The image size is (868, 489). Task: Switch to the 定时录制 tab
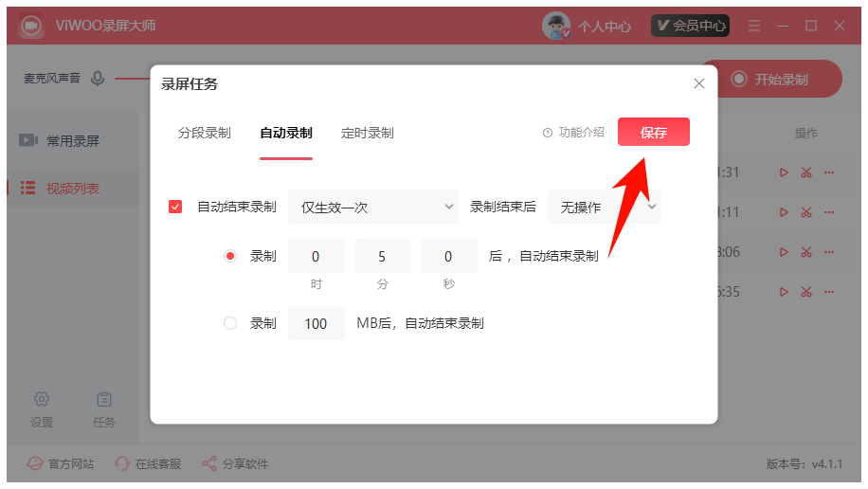click(367, 133)
